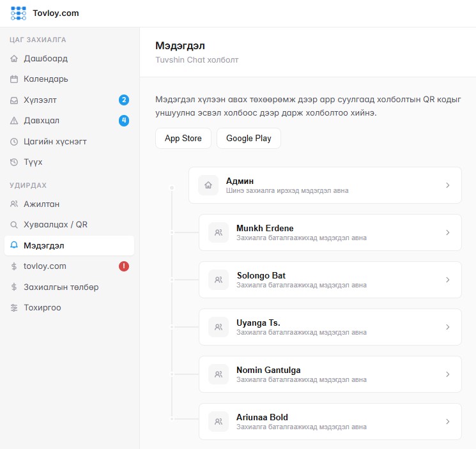Click the blue badge showing 4

[124, 121]
